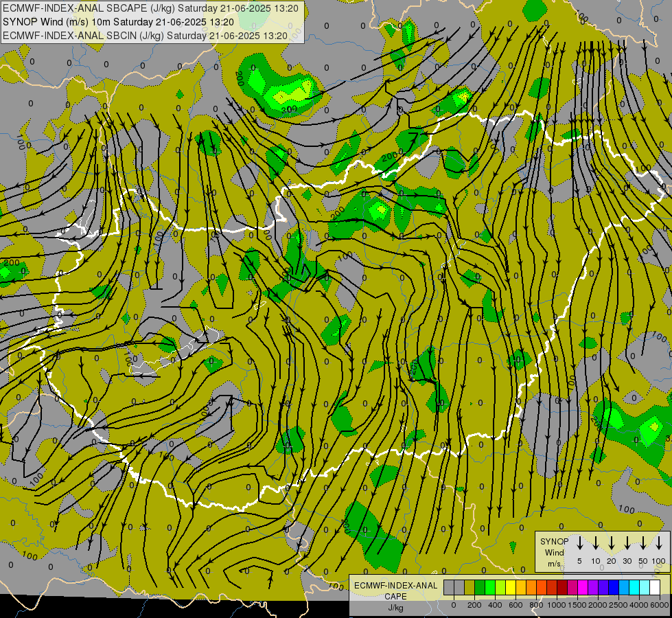Click the 300 contour label on map
The height and width of the screenshot is (618, 672).
coord(289,111)
